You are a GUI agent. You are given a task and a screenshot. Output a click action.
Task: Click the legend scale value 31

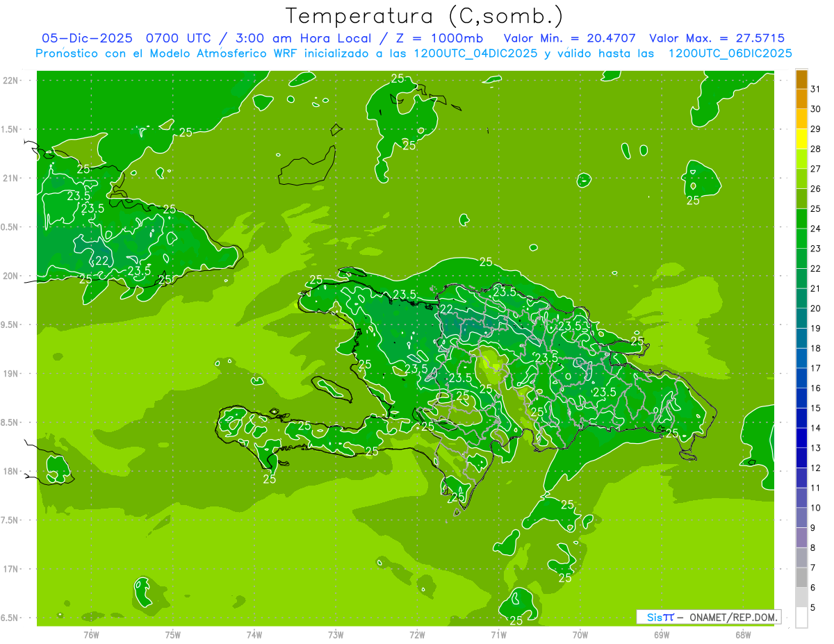815,89
